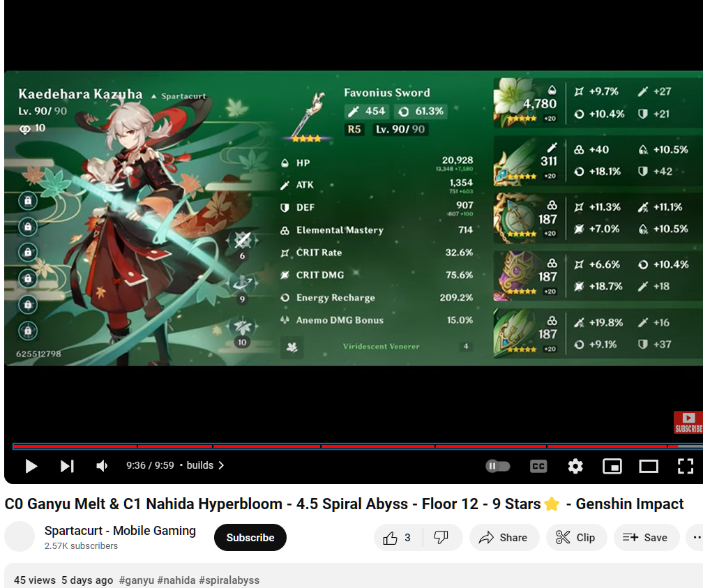Click the video title text
This screenshot has width=703, height=588.
(344, 504)
